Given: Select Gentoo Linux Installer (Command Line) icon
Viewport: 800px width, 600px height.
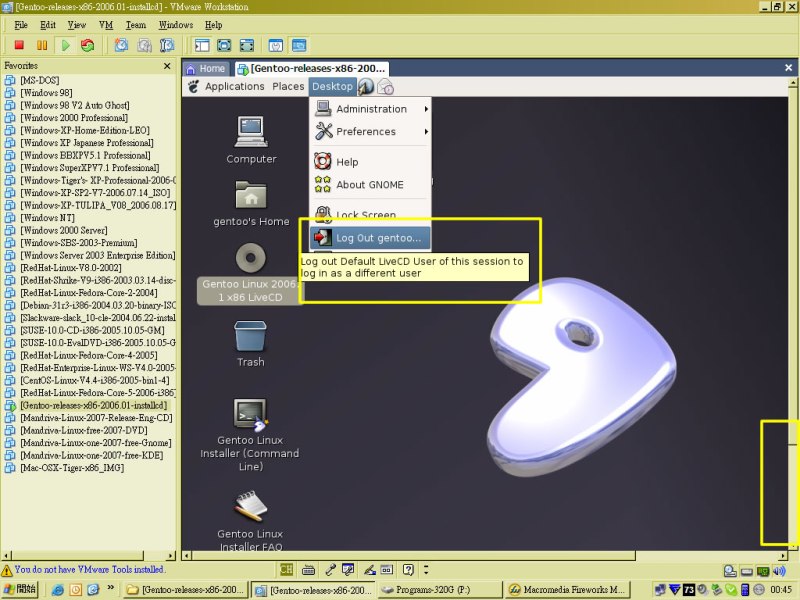Looking at the screenshot, I should click(250, 435).
